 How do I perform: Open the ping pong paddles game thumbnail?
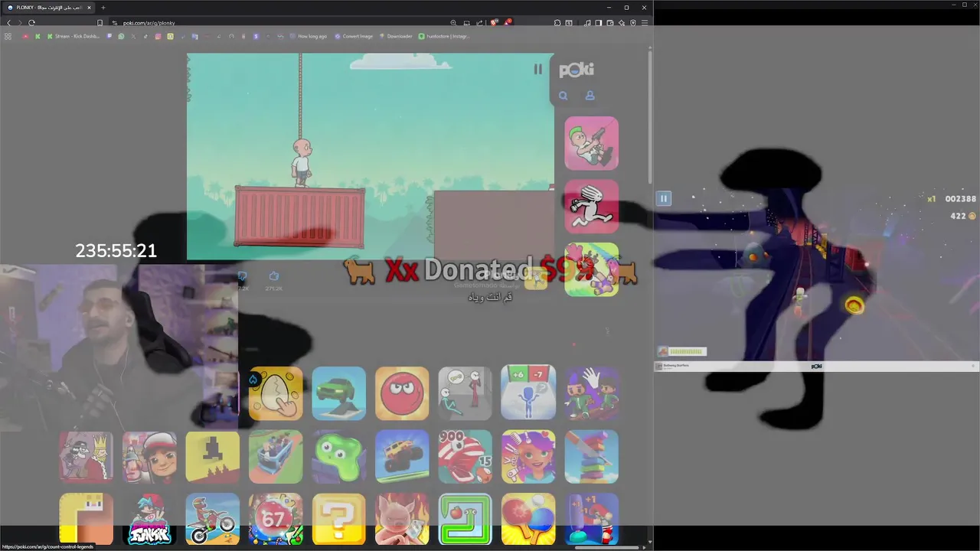point(528,519)
